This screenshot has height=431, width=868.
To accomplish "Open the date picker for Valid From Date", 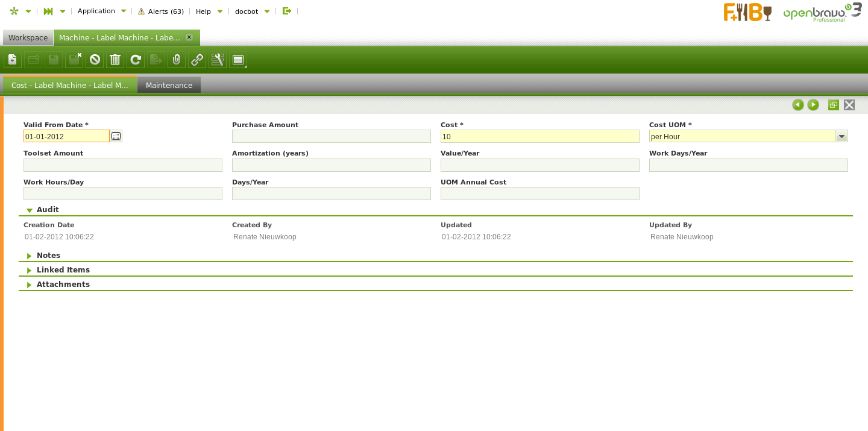I will point(116,136).
